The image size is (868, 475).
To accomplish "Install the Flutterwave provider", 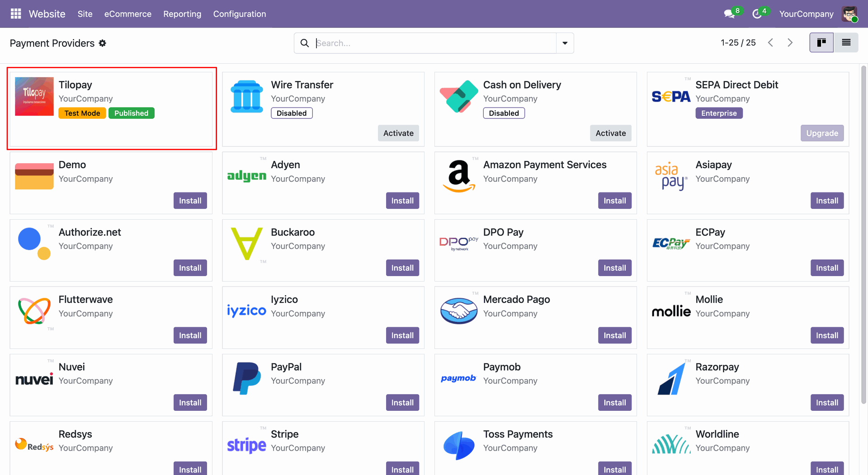I will click(x=190, y=335).
